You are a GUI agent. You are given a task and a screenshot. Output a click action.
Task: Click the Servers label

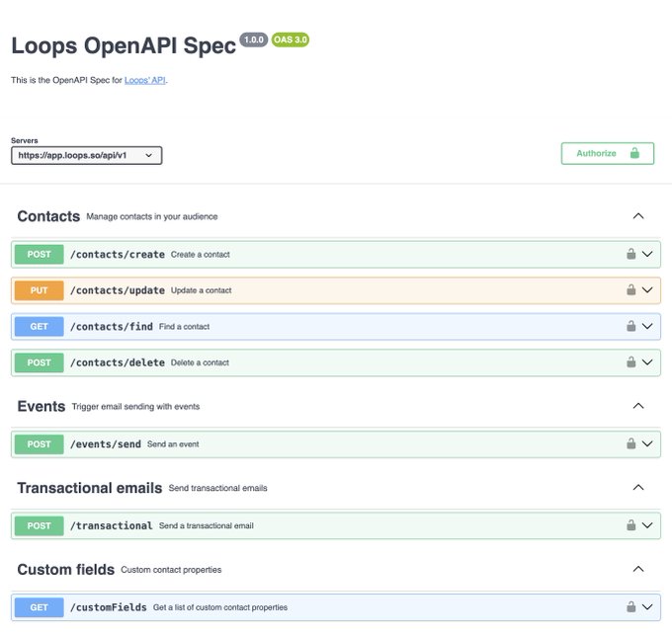(25, 140)
